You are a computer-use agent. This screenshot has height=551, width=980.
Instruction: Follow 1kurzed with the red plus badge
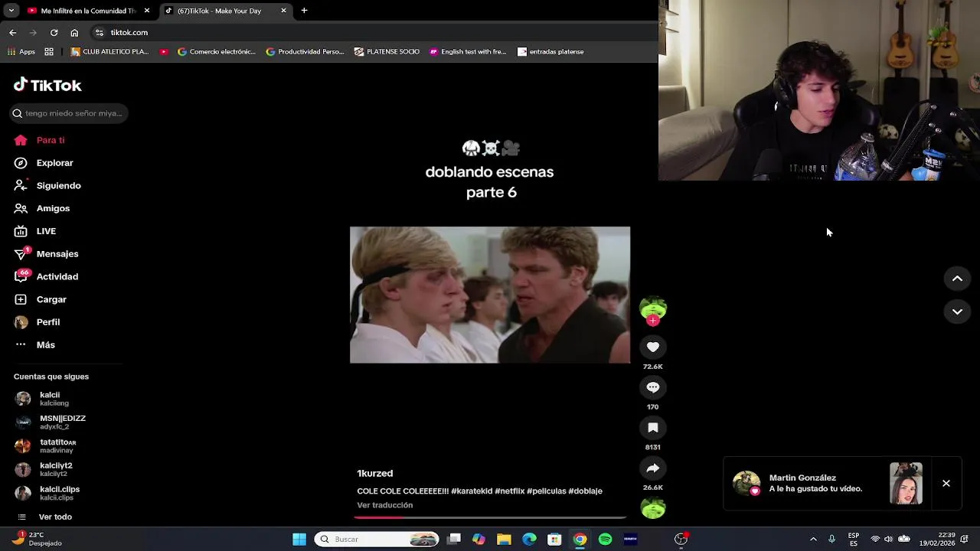point(653,321)
